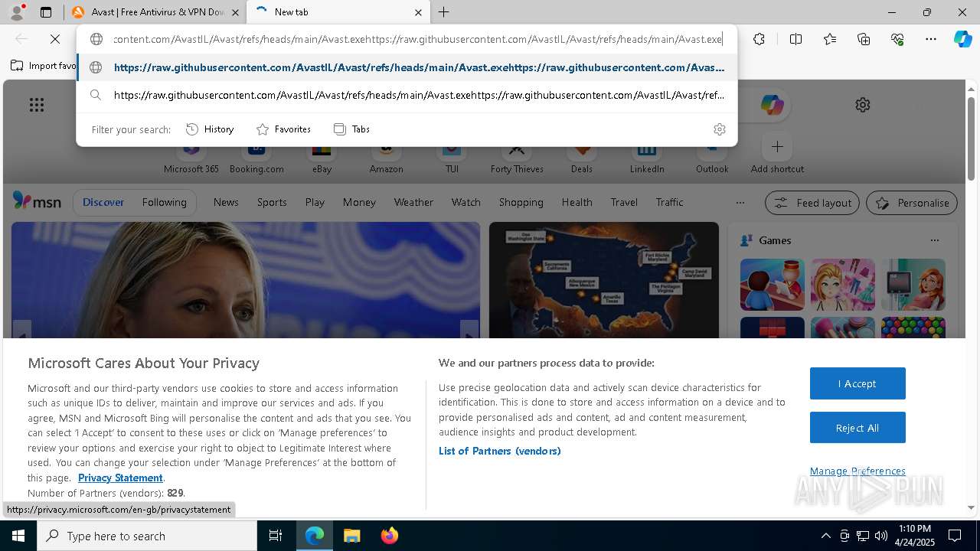Open the bubble shooter game thumbnail

tap(913, 328)
